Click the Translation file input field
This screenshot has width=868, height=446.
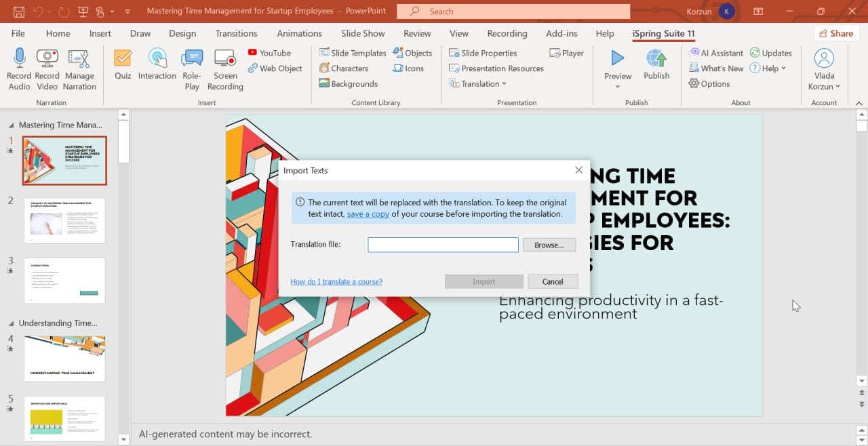coord(443,245)
